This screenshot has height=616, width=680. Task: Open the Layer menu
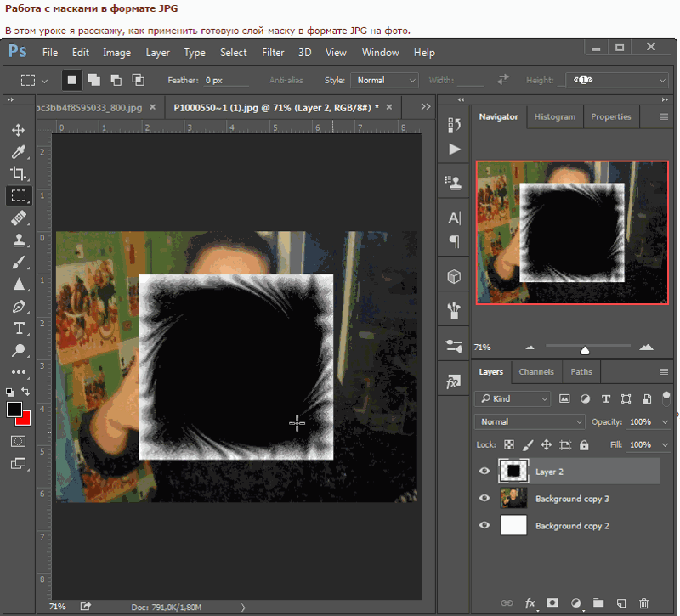pos(157,53)
